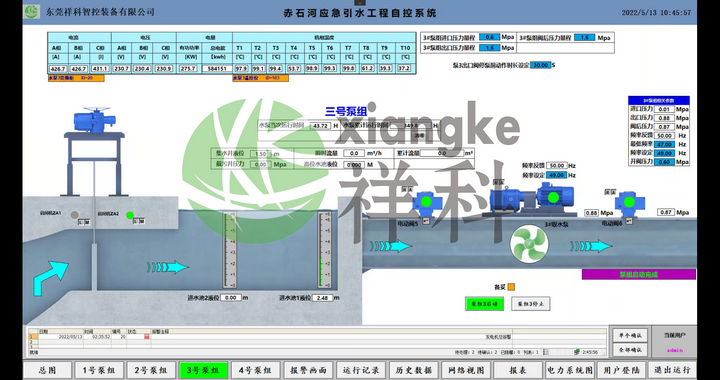This screenshot has height=380, width=720.
Task: Select alarm row dated 2022/05/13
Action: 317,337
